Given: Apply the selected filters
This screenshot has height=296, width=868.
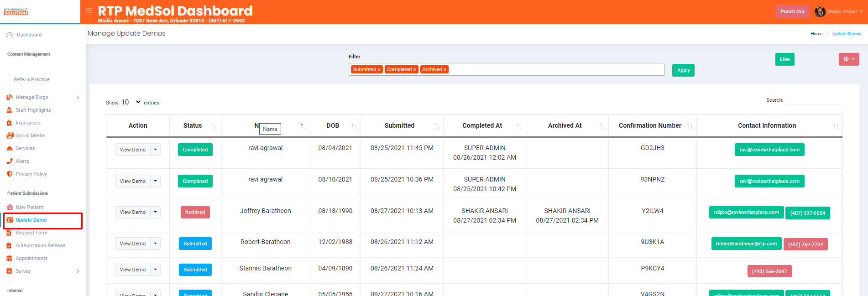Looking at the screenshot, I should point(683,70).
